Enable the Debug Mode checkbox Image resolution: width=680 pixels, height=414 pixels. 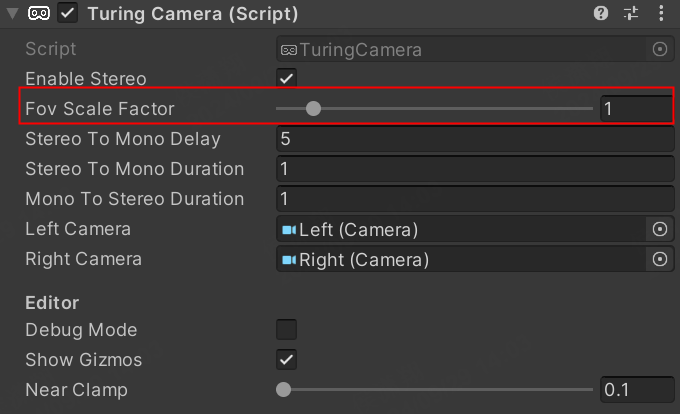click(x=287, y=329)
